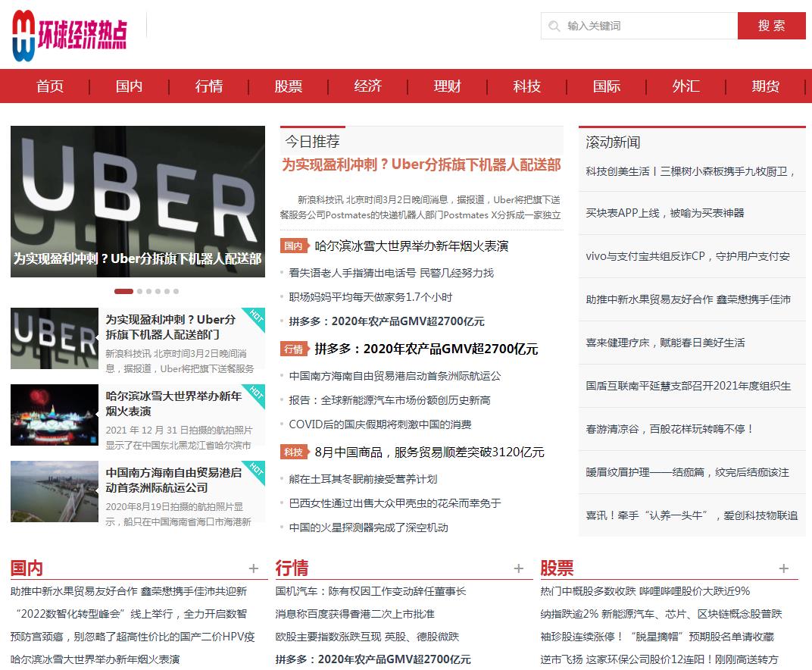This screenshot has height=670, width=812.
Task: Open article title 中国南方海南自由贸易港启动首条洲际航运公司
Action: pyautogui.click(x=174, y=481)
